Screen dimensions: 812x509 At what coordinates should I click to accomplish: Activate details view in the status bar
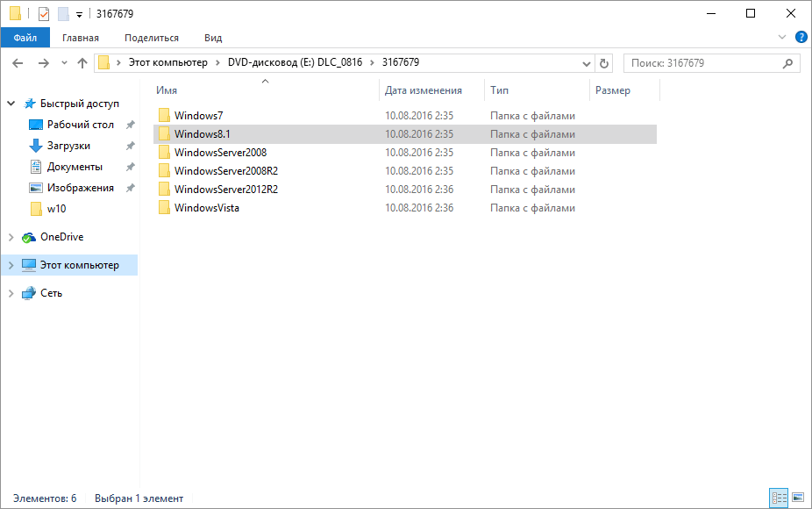(779, 498)
